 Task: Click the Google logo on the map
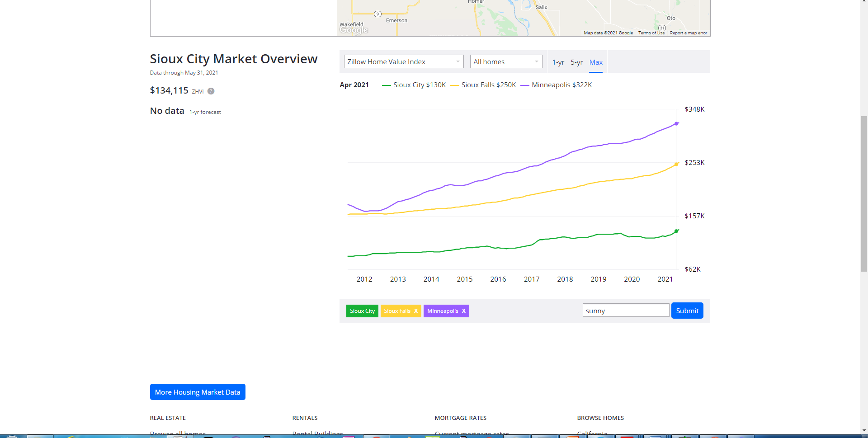pos(354,30)
